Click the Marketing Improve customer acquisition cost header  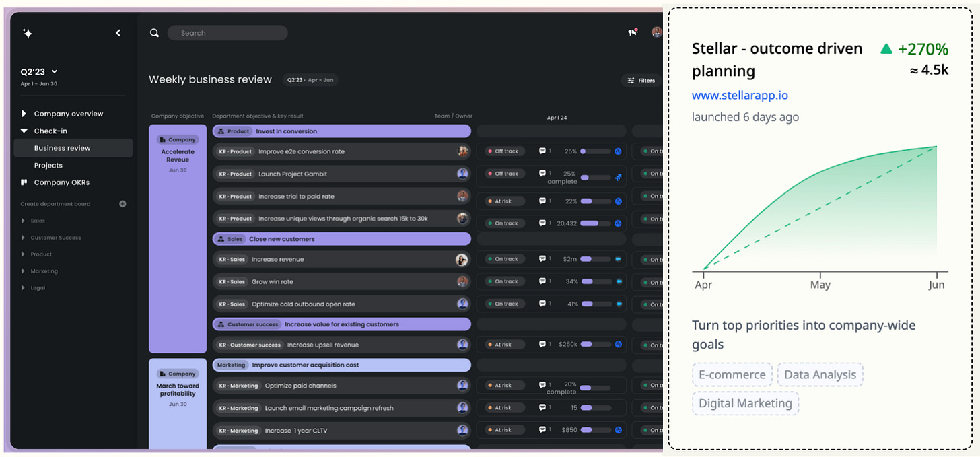341,365
